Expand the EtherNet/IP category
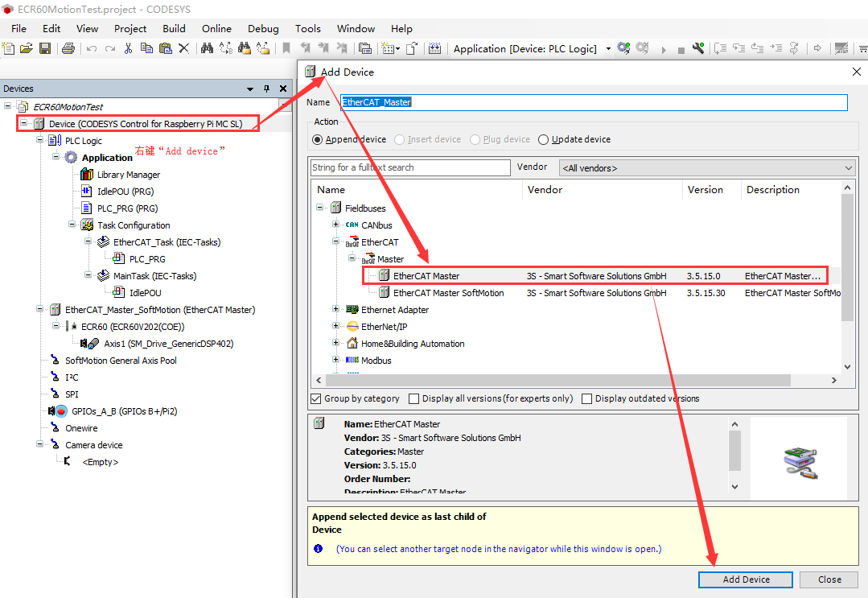The height and width of the screenshot is (598, 868). 335,326
